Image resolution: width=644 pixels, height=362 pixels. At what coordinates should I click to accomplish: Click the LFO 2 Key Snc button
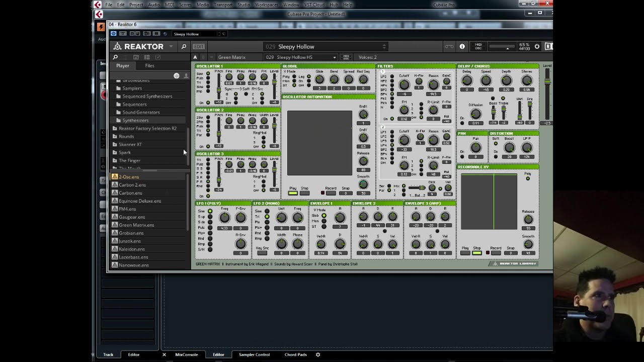[x=262, y=252]
